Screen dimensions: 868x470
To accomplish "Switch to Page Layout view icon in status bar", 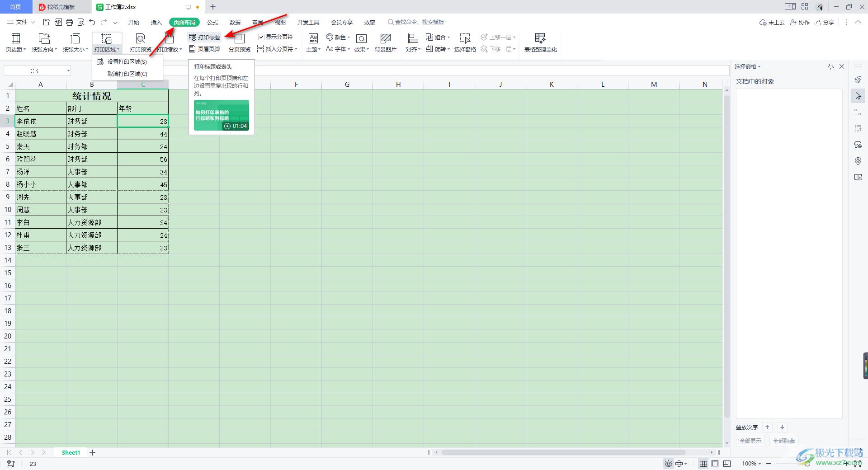I will pos(715,464).
